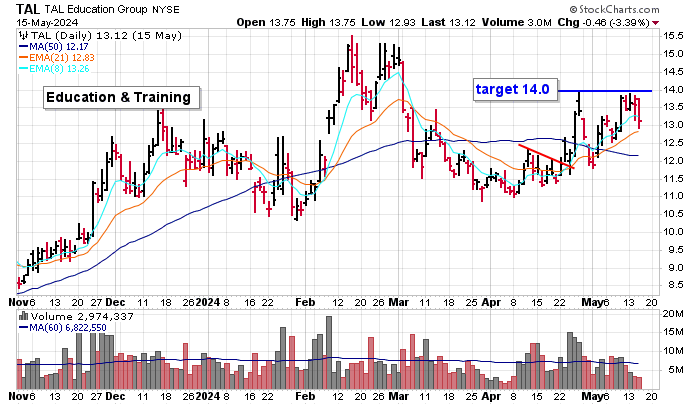Click the 'High 13.75' value

329,22
